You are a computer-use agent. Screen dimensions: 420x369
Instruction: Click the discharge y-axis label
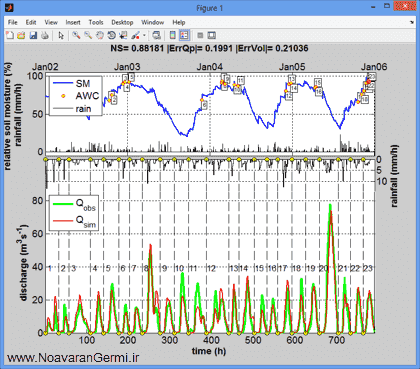tap(23, 264)
